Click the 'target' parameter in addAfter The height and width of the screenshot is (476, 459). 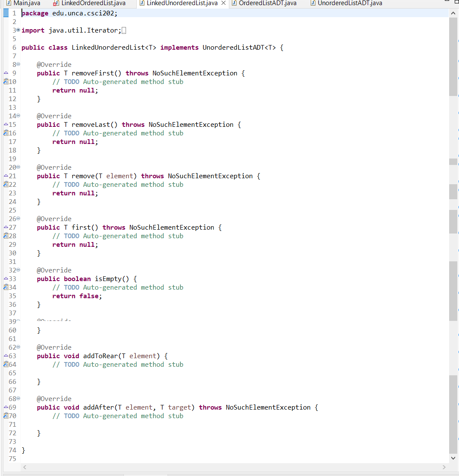pyautogui.click(x=180, y=407)
